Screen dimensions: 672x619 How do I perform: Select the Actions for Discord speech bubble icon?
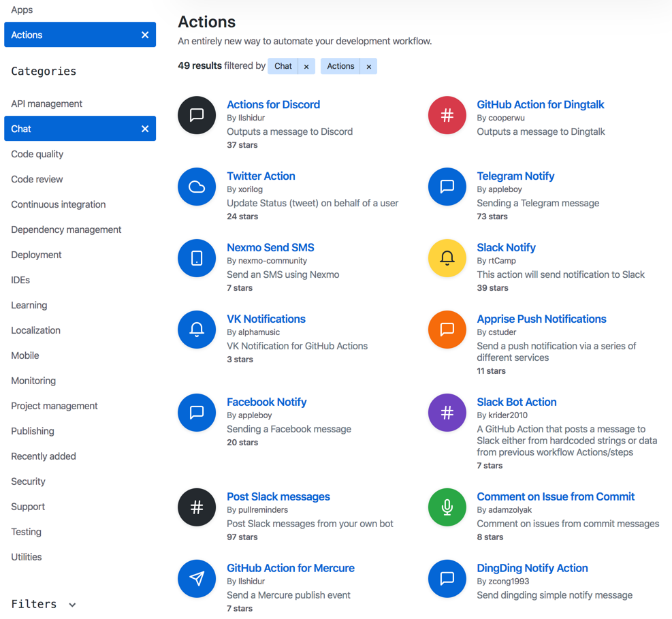196,115
